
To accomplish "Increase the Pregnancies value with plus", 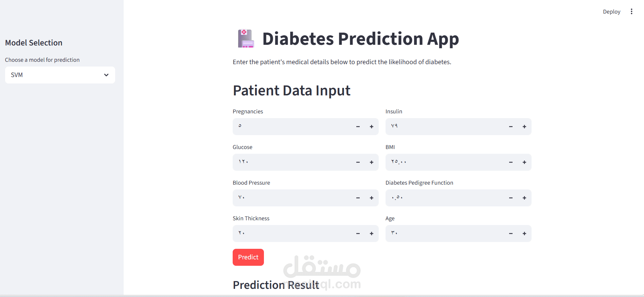I will tap(372, 127).
